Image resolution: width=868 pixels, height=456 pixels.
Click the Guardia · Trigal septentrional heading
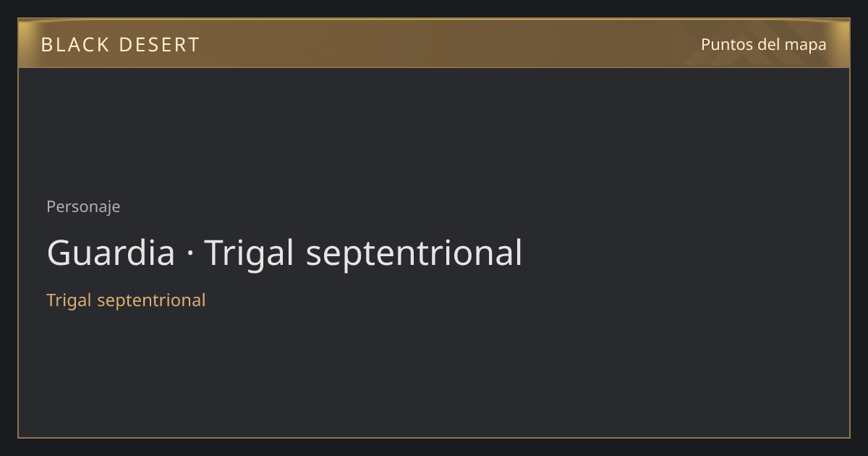(284, 253)
